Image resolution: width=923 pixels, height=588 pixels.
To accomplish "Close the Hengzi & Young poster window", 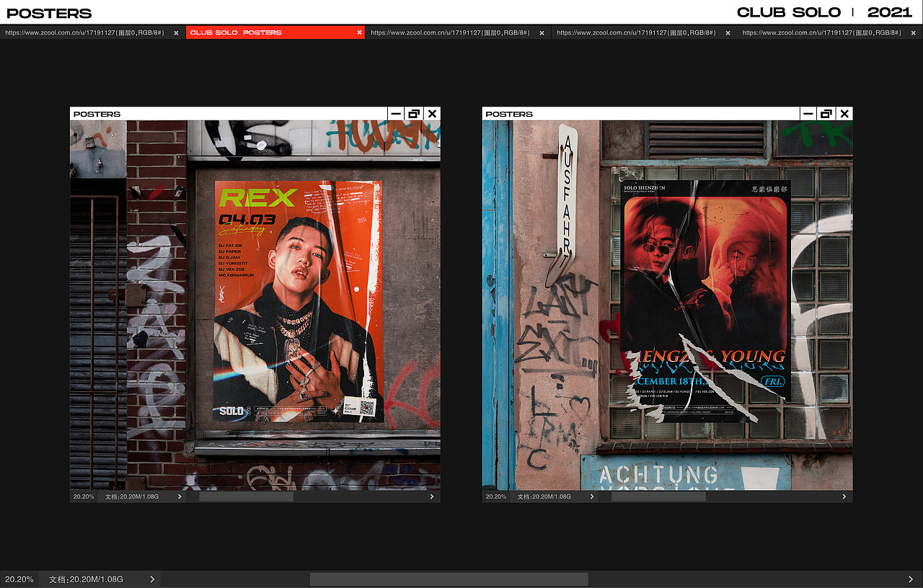I will pos(844,114).
